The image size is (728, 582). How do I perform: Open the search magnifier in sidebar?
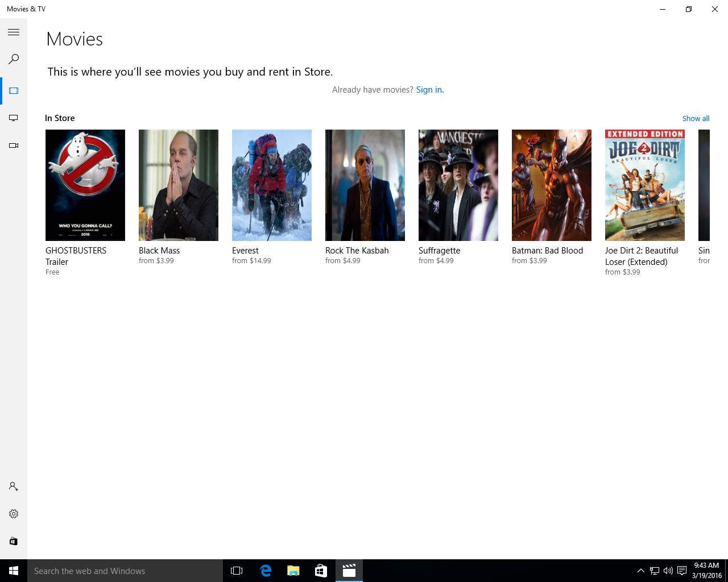tap(14, 59)
